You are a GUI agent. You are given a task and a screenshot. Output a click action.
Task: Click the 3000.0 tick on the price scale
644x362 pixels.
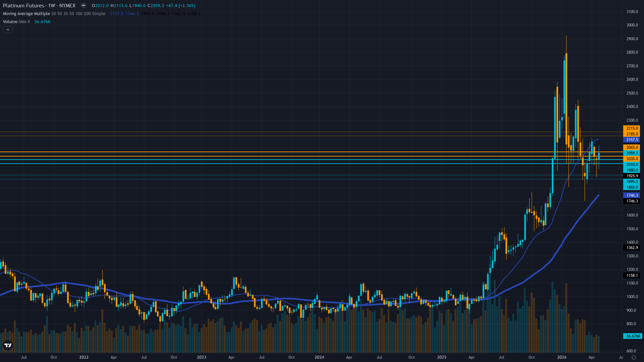pyautogui.click(x=632, y=25)
